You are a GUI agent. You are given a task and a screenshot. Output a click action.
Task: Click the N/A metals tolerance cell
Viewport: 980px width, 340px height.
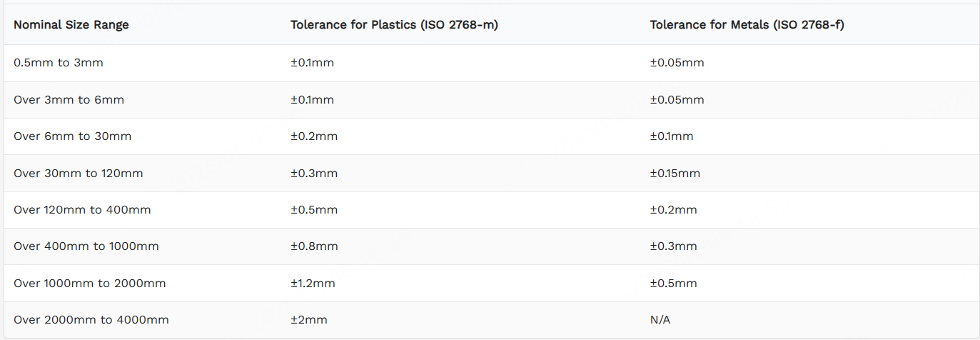click(x=660, y=320)
